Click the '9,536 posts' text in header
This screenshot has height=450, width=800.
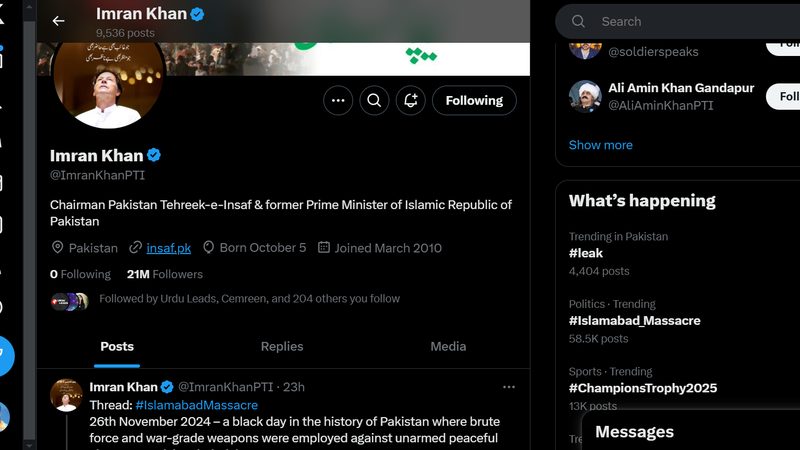pos(125,33)
